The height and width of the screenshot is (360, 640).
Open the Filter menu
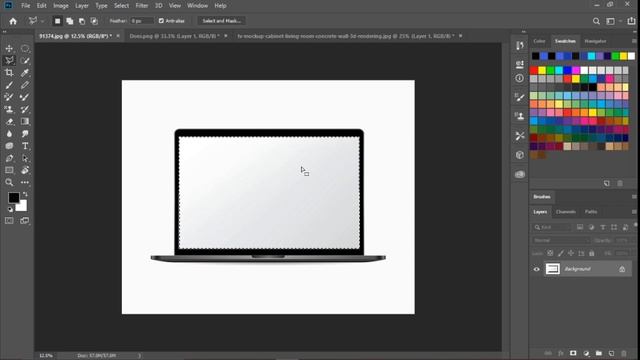tap(142, 6)
